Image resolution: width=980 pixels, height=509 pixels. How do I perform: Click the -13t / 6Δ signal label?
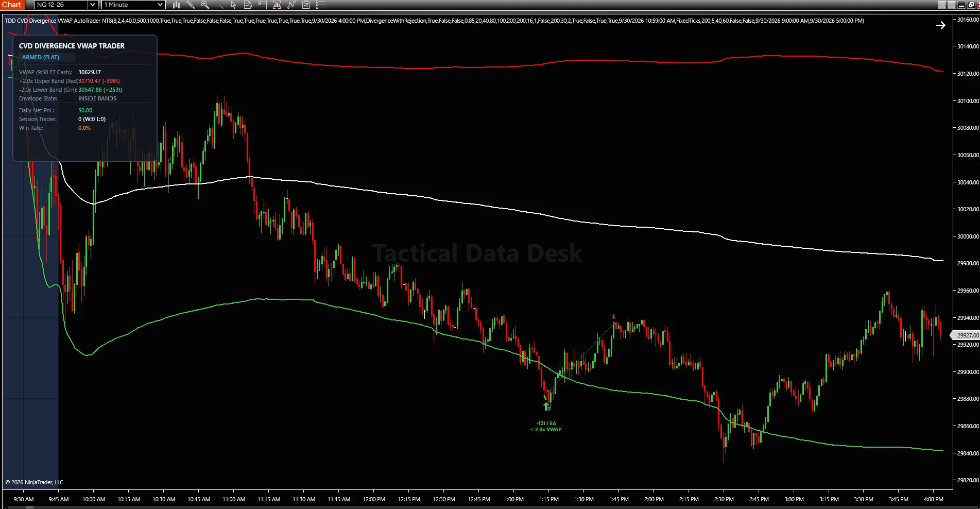point(546,423)
